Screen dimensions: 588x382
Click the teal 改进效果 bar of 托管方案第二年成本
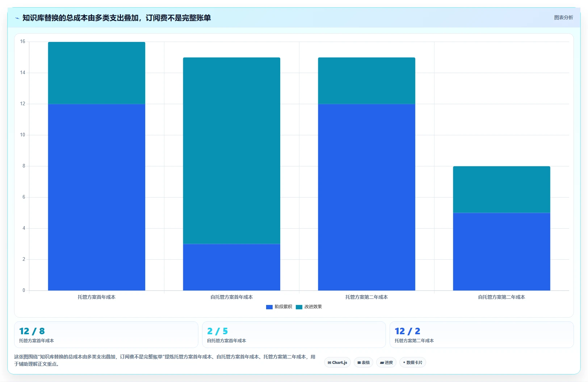(x=366, y=81)
